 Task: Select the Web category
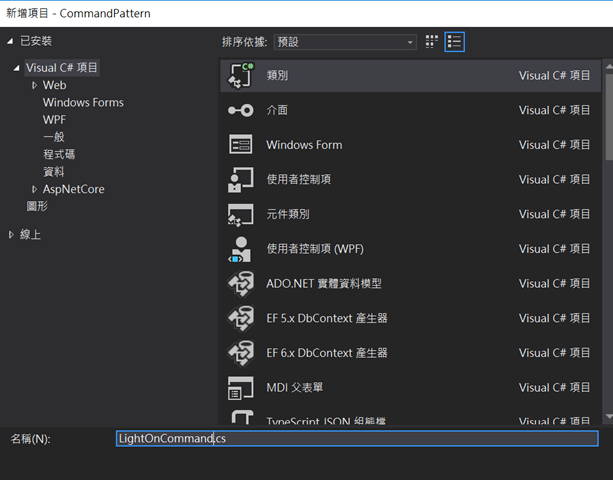point(54,85)
